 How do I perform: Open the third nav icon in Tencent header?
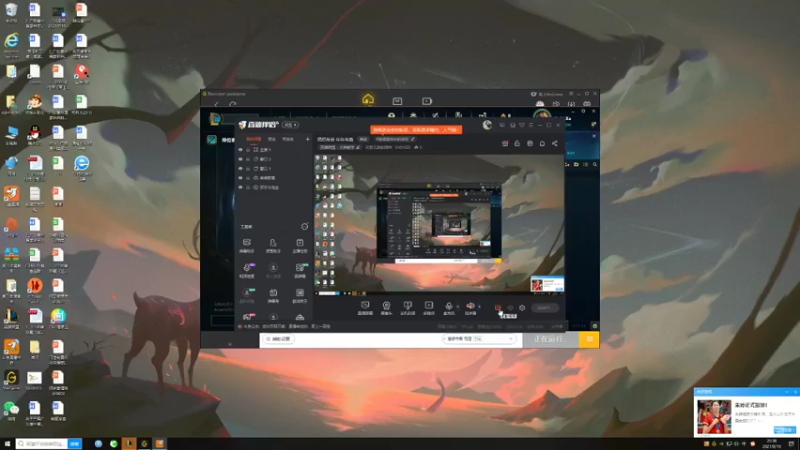click(427, 101)
